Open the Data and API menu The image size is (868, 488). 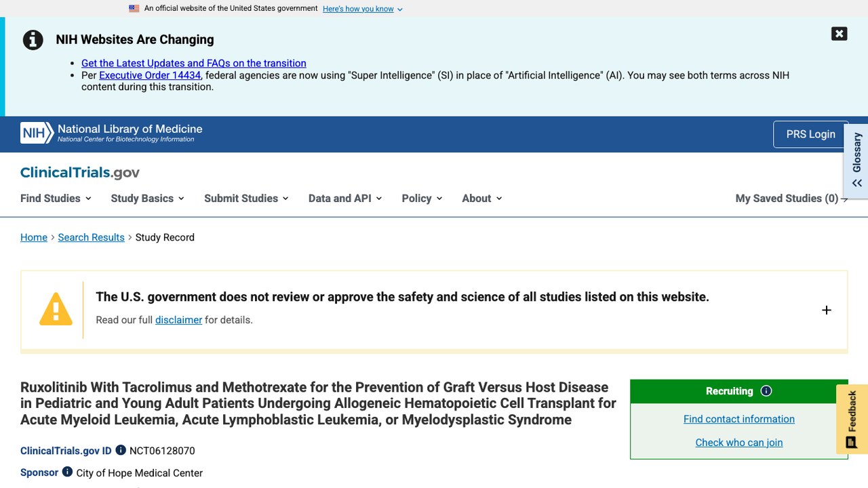345,199
